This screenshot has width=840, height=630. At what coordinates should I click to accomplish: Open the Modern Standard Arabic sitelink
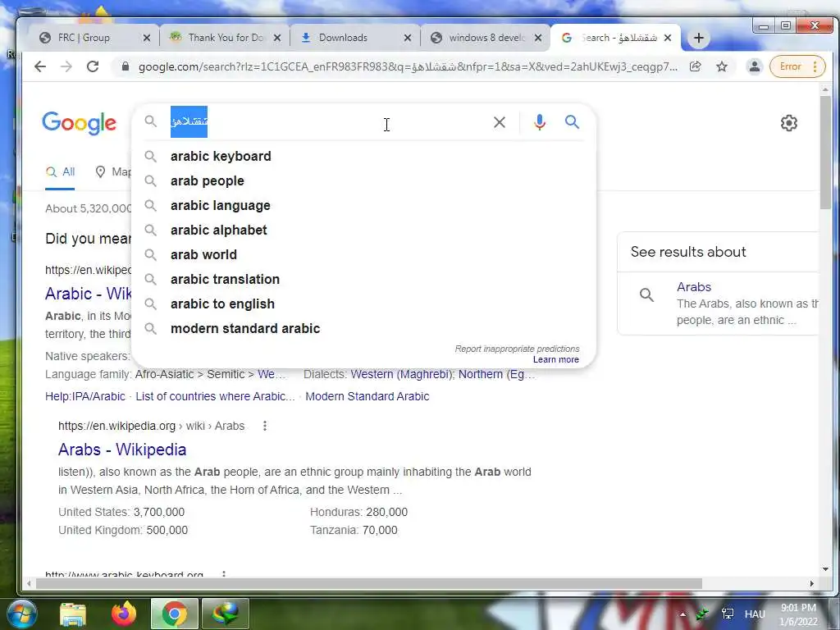(x=367, y=396)
